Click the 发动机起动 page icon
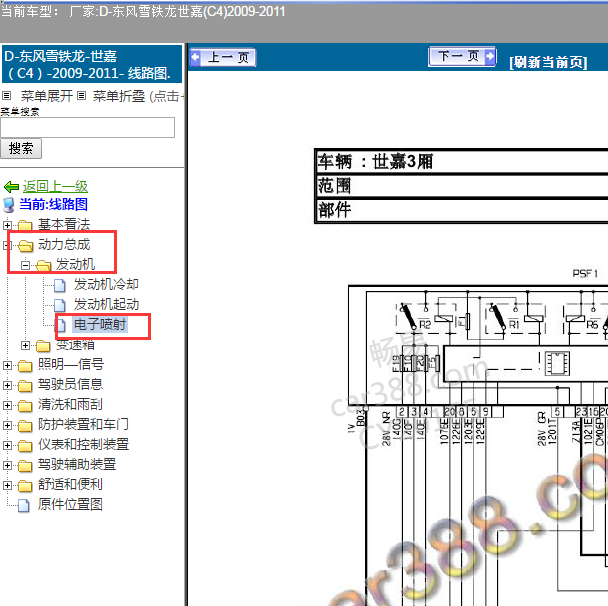 (59, 305)
